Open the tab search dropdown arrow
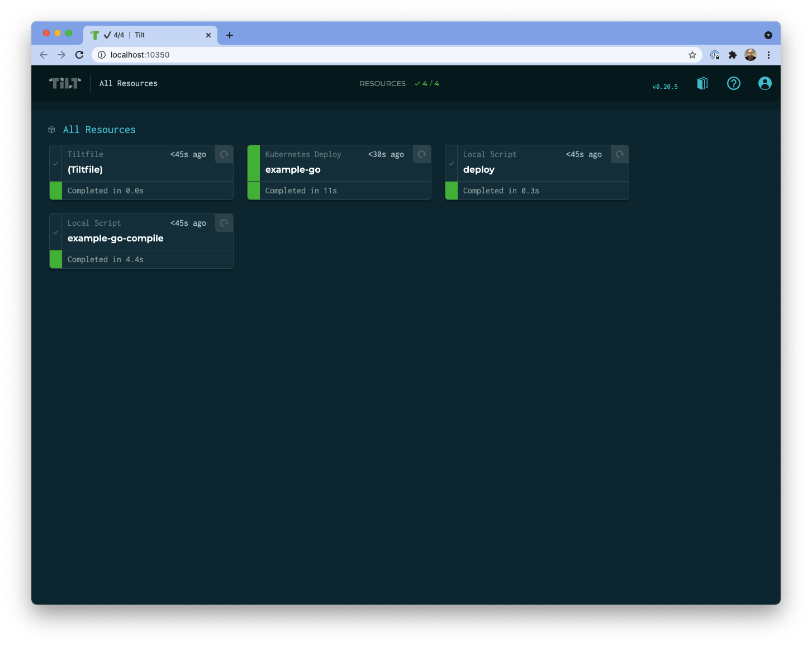Image resolution: width=812 pixels, height=646 pixels. point(768,35)
